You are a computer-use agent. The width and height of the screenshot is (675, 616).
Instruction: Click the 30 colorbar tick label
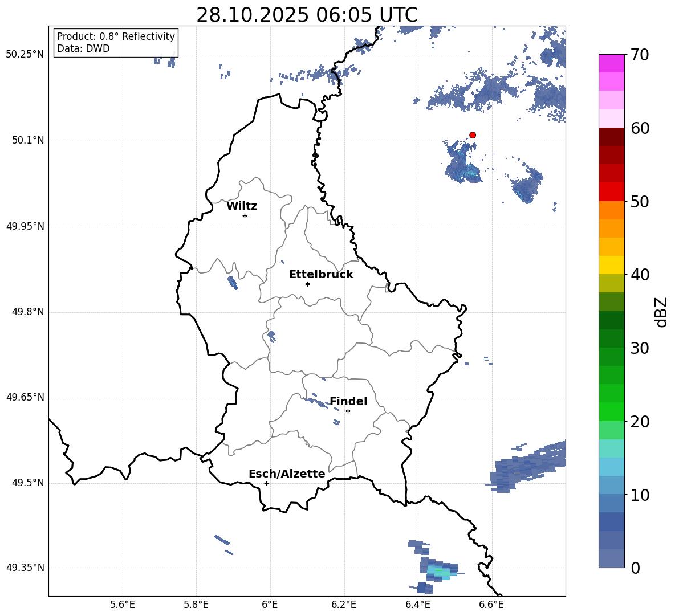click(640, 348)
